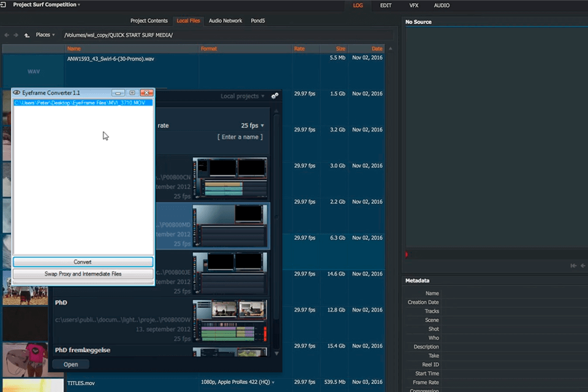Screen dimensions: 588x392
Task: Select the Local Files tab
Action: 188,21
